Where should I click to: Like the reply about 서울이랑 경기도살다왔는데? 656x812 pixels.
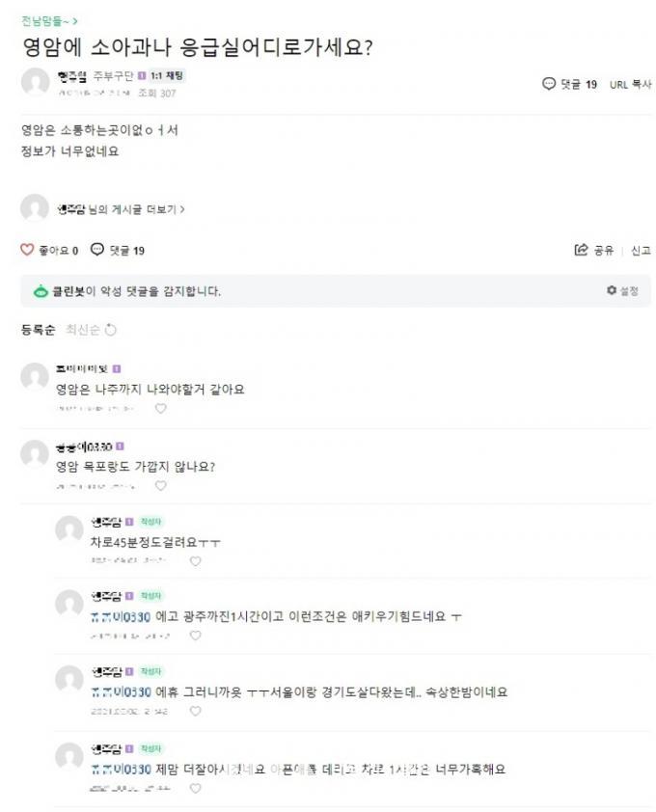pos(195,711)
